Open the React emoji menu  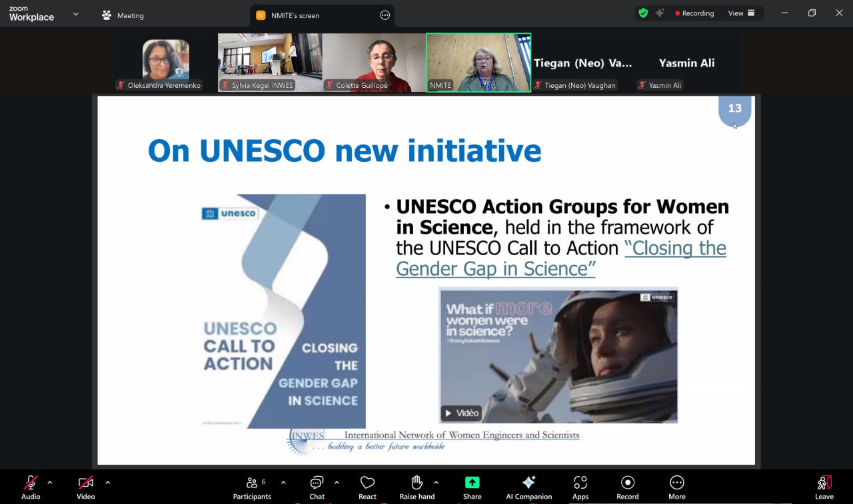click(367, 487)
